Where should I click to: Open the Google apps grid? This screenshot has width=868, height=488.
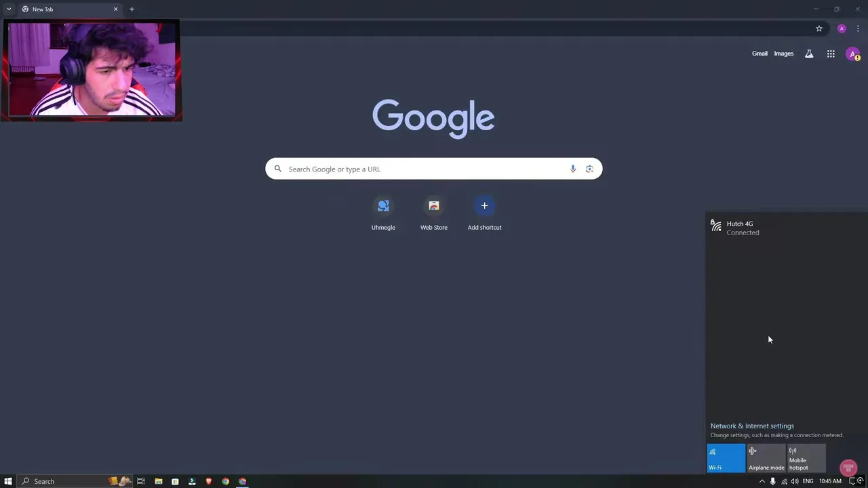tap(831, 54)
